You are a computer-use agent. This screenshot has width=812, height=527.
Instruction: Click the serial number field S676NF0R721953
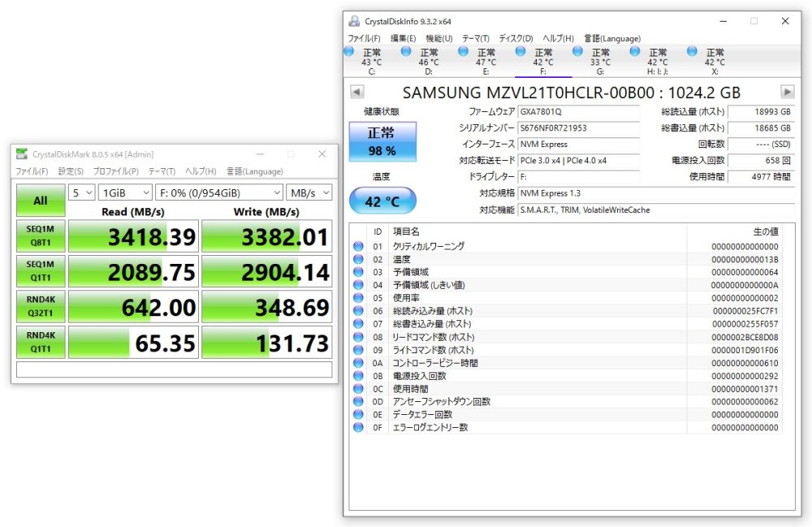pos(578,127)
